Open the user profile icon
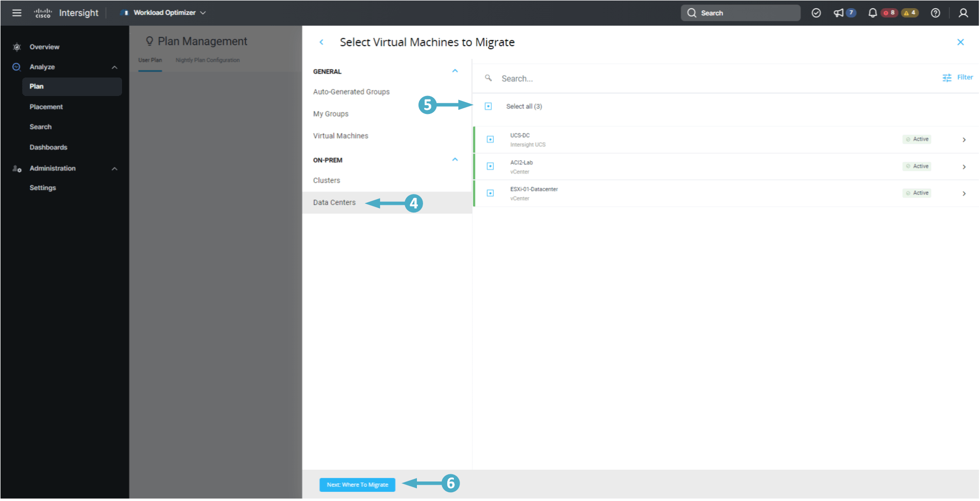This screenshot has width=980, height=501. pyautogui.click(x=963, y=13)
